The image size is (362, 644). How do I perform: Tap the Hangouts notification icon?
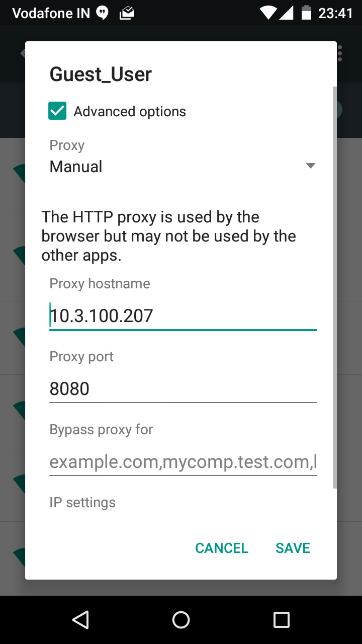click(x=103, y=13)
